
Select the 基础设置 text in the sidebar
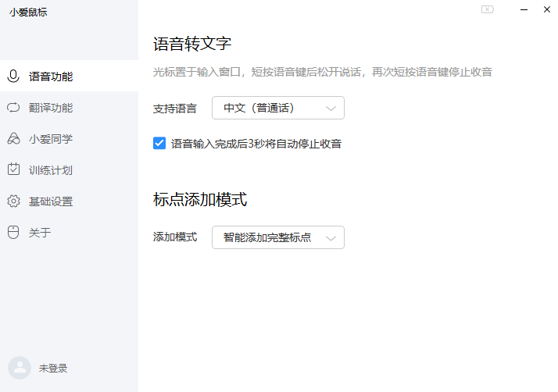[51, 201]
